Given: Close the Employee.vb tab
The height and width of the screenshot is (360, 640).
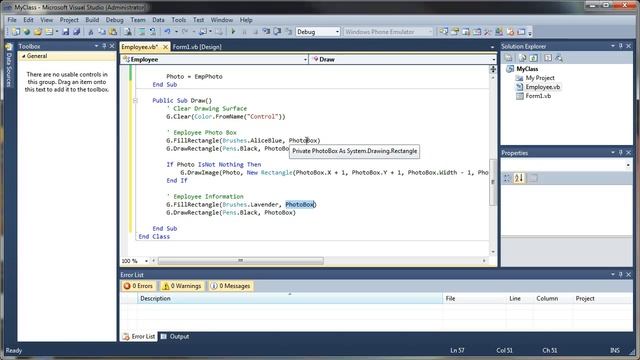Looking at the screenshot, I should tap(165, 47).
